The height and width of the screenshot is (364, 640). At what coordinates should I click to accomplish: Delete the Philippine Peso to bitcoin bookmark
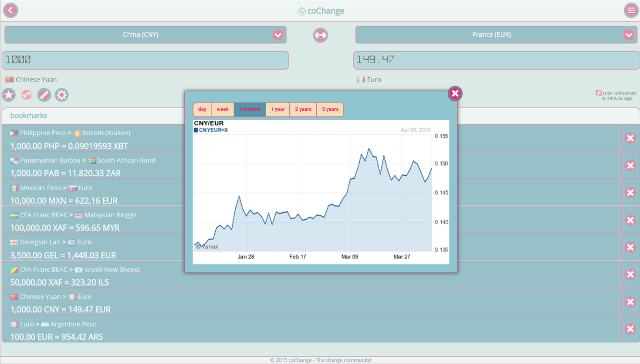click(630, 138)
